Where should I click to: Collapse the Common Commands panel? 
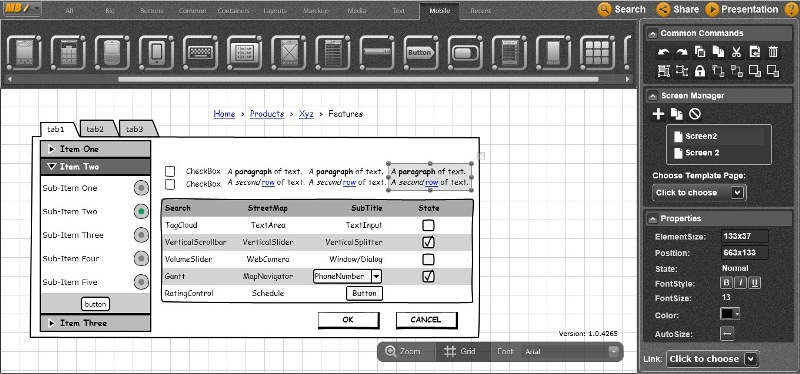click(652, 33)
